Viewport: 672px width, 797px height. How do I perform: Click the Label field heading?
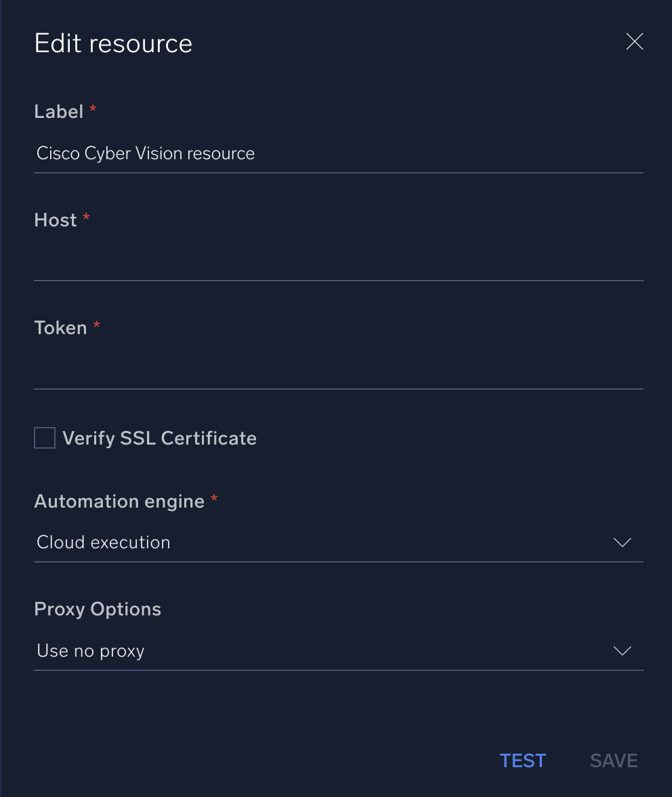60,111
